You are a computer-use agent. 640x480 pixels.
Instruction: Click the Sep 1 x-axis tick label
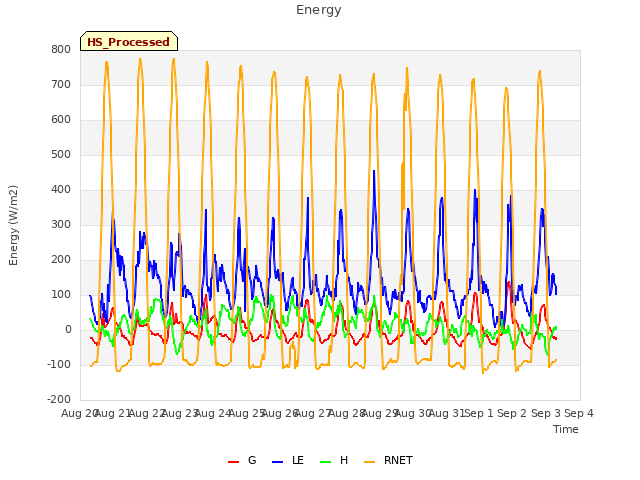click(x=479, y=413)
